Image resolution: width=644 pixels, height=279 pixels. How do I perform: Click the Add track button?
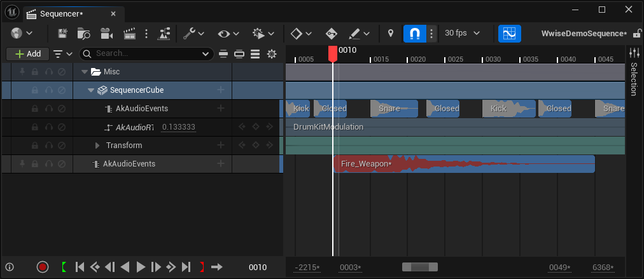tap(28, 54)
